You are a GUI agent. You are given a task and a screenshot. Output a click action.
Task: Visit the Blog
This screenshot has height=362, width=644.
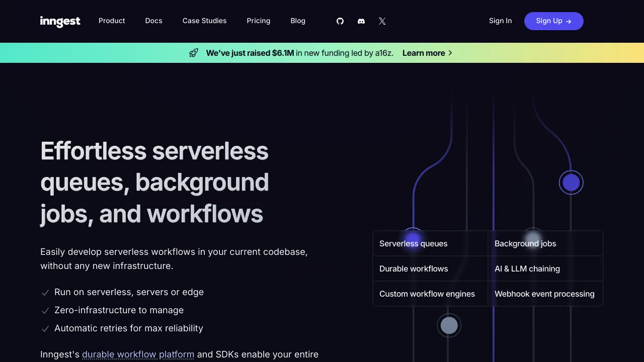[298, 21]
